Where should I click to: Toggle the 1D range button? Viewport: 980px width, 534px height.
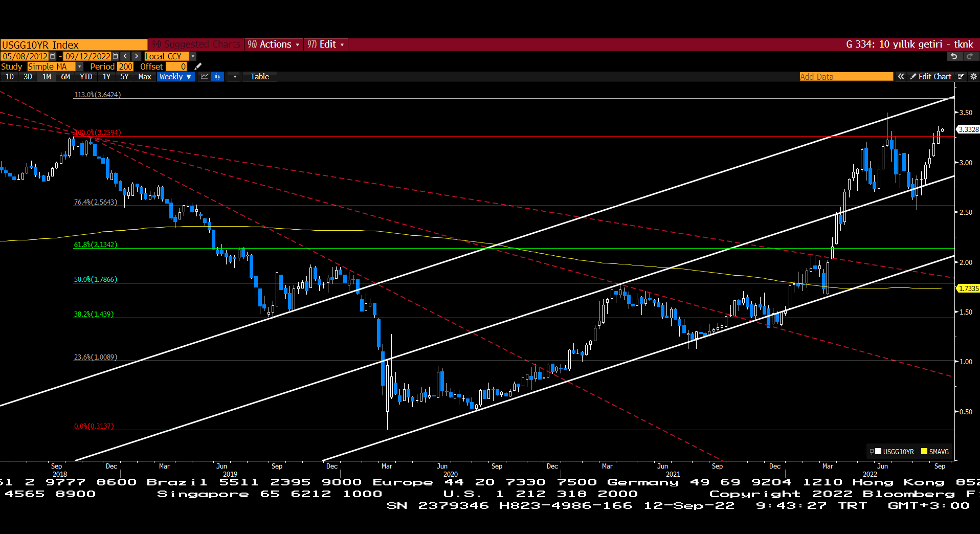pyautogui.click(x=10, y=77)
